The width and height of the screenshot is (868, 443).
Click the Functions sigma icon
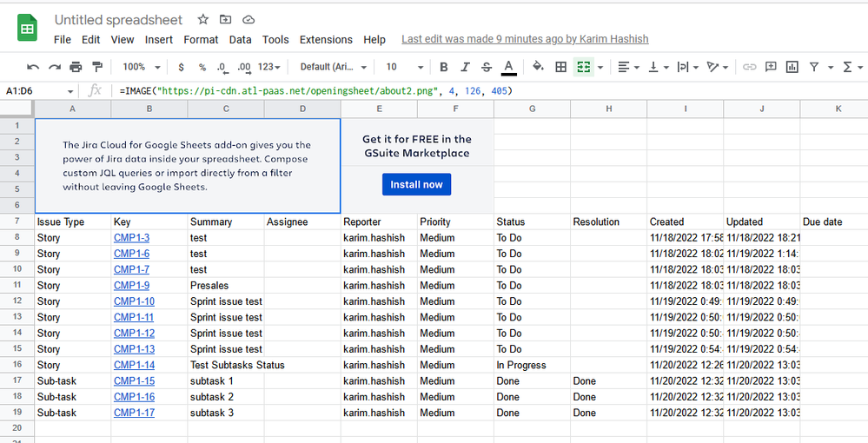847,67
